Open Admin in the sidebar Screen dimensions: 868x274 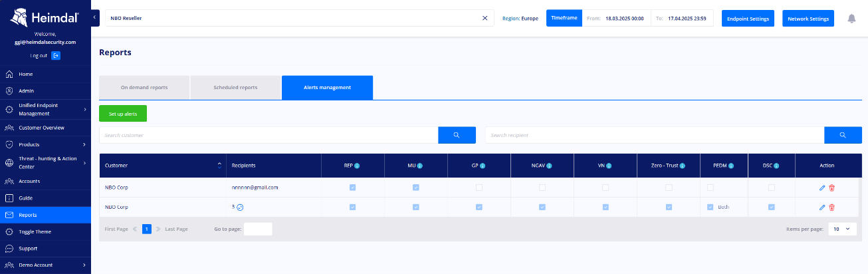click(x=45, y=90)
